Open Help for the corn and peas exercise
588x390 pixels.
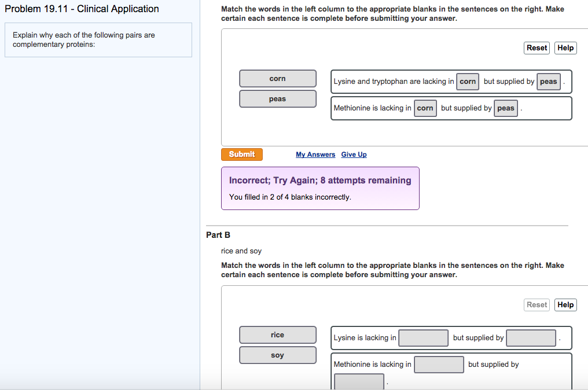point(565,48)
